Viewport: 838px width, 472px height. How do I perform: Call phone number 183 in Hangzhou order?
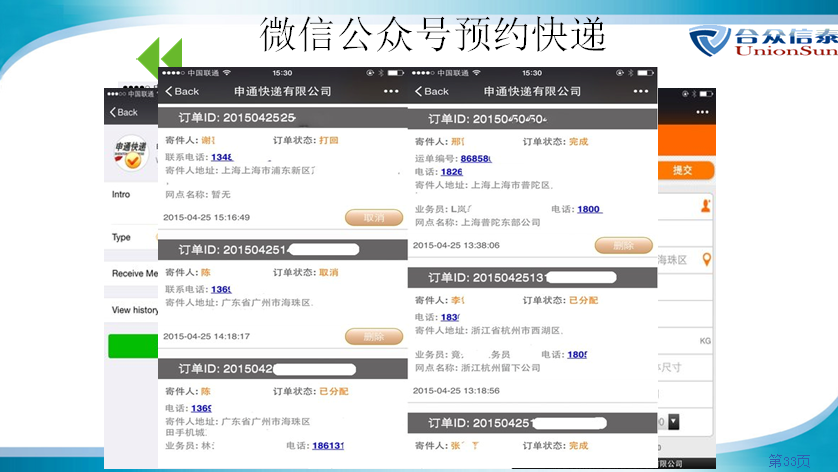pyautogui.click(x=450, y=318)
